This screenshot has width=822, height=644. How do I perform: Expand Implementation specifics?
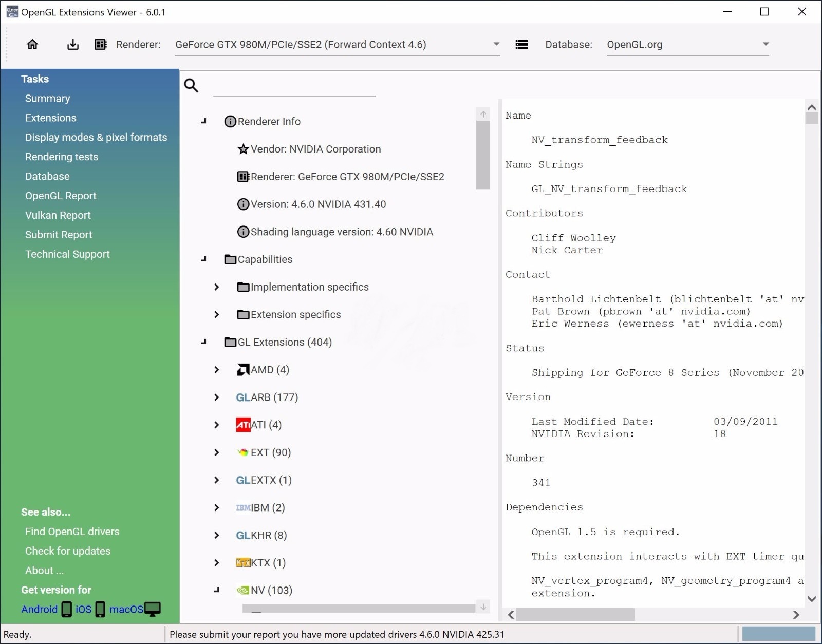(217, 287)
